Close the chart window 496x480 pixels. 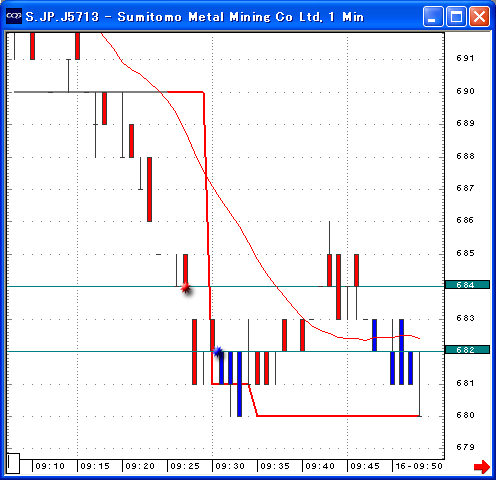tap(479, 16)
